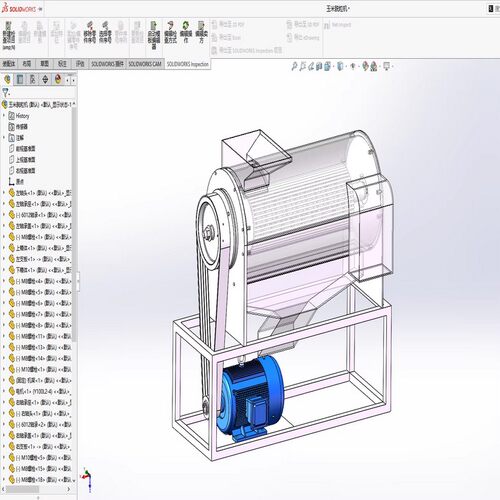
Task: Click the filter funnel icon above the tree
Action: tap(6, 92)
